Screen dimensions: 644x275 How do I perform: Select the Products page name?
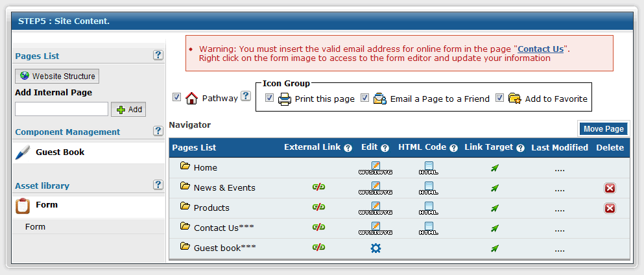click(211, 208)
